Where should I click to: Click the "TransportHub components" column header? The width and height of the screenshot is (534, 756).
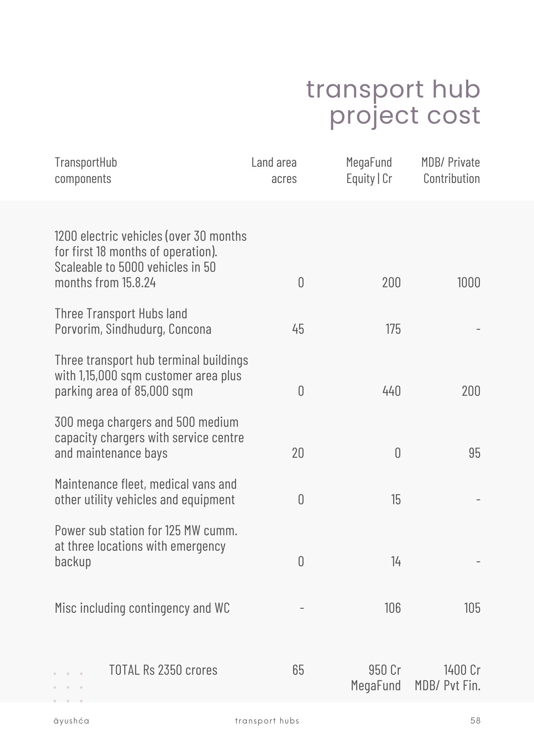(x=86, y=170)
